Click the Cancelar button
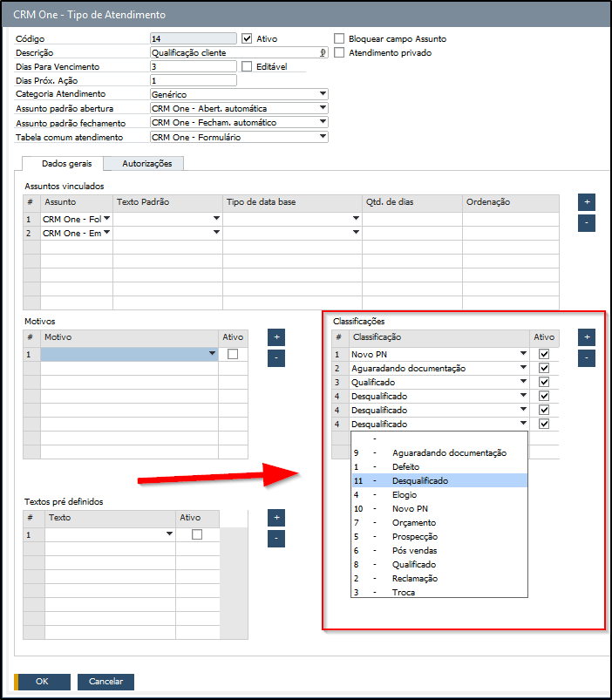Viewport: 612px width, 700px height. point(105,682)
